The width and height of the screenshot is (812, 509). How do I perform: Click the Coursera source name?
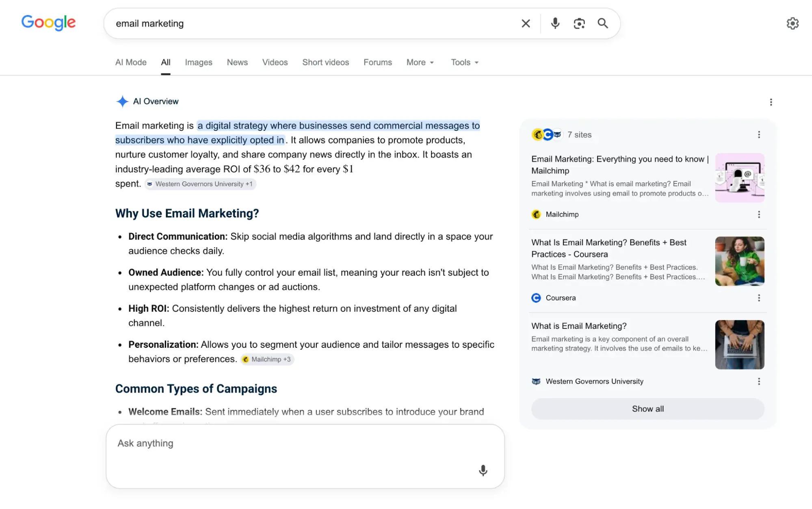coord(561,298)
